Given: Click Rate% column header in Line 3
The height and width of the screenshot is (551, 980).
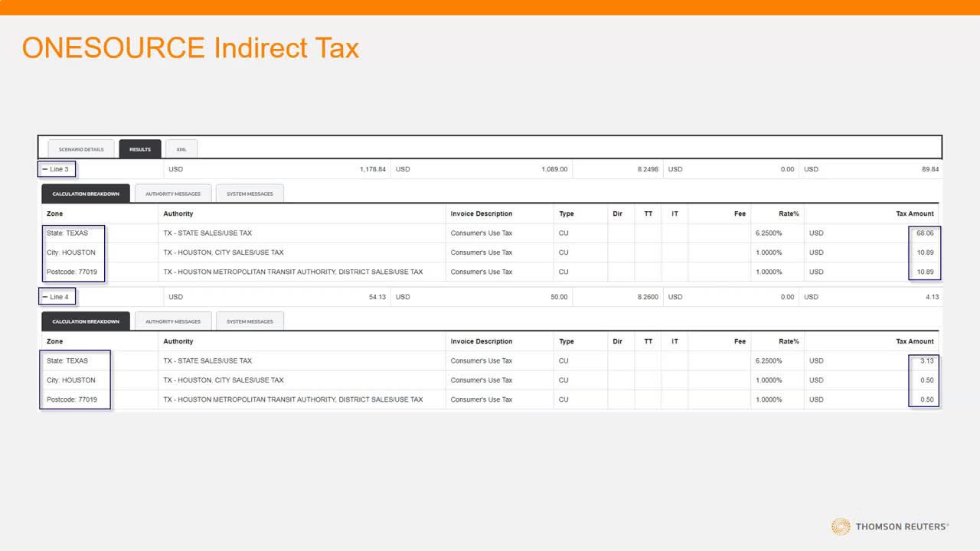Looking at the screenshot, I should (789, 214).
